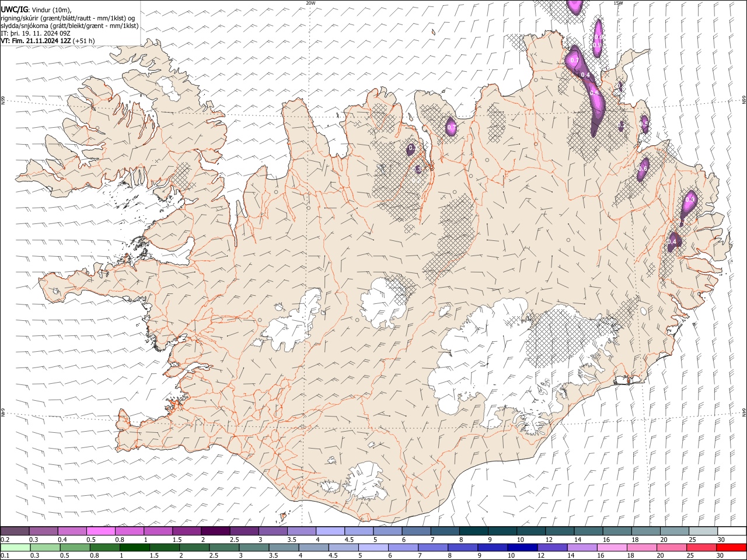Click the '20W' longitude label

(x=310, y=3)
